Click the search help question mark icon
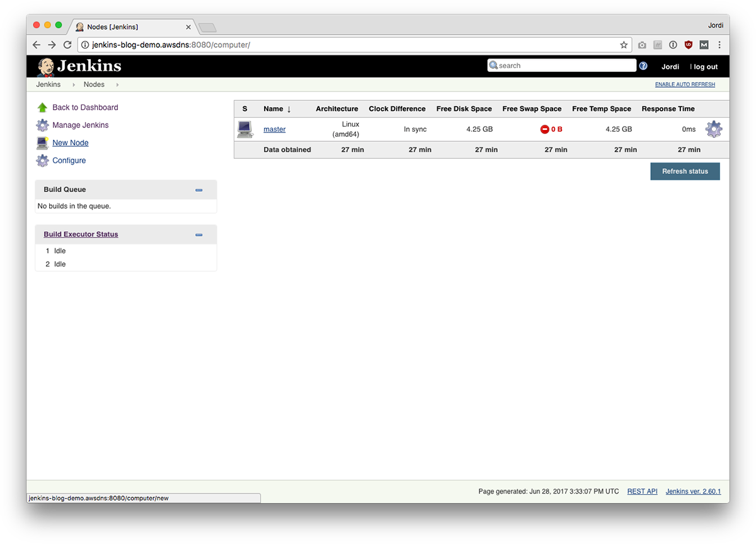 (643, 66)
